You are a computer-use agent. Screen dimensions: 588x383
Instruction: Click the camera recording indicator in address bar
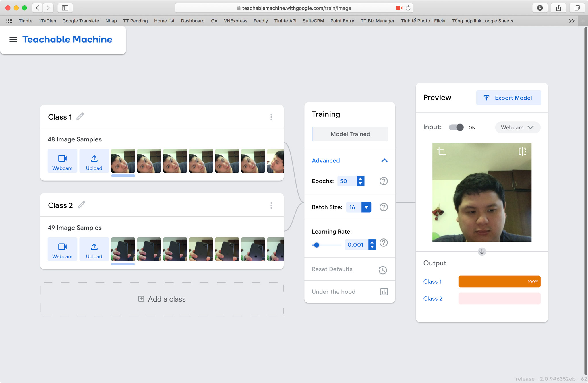[x=399, y=8]
